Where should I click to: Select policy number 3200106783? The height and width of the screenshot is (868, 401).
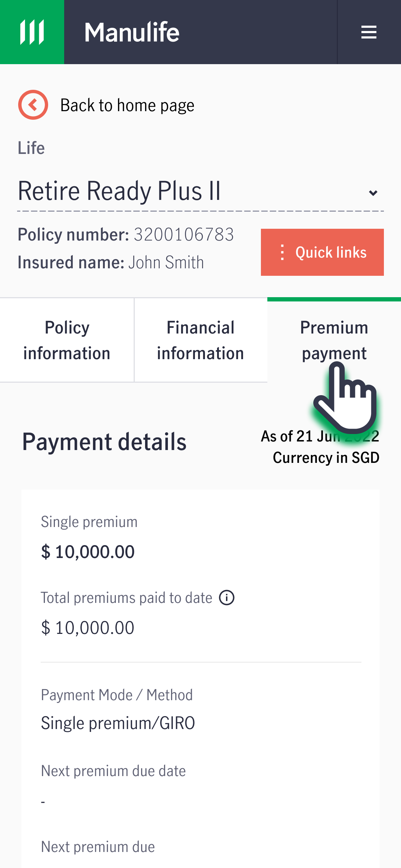click(184, 234)
